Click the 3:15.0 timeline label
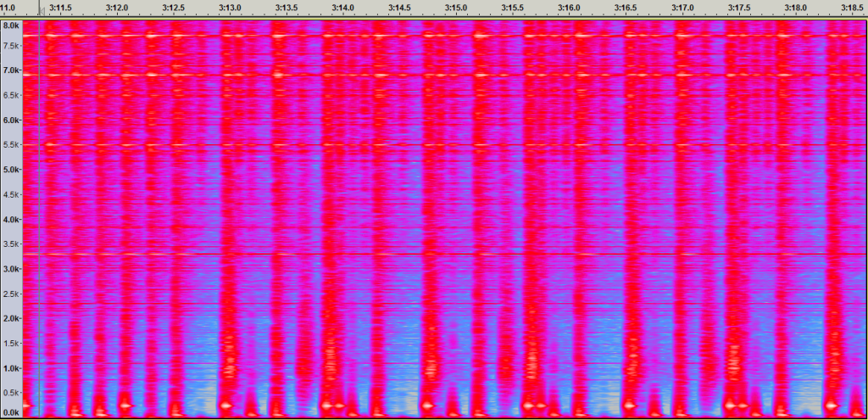868x420 pixels. coord(456,7)
